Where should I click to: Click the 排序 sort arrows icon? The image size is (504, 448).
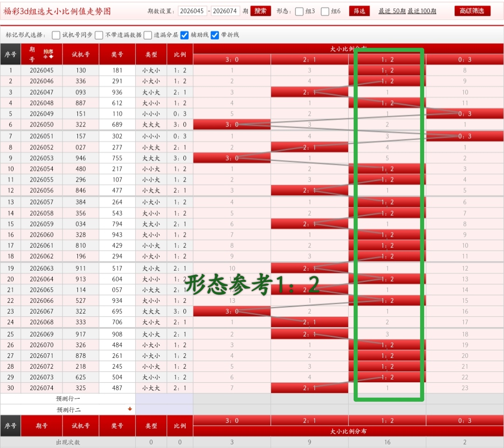point(48,54)
